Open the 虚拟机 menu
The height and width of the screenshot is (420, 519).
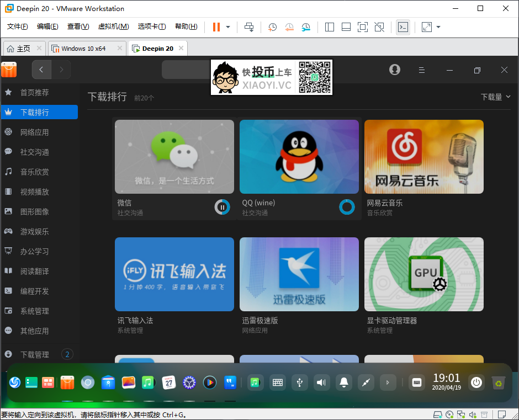[113, 26]
